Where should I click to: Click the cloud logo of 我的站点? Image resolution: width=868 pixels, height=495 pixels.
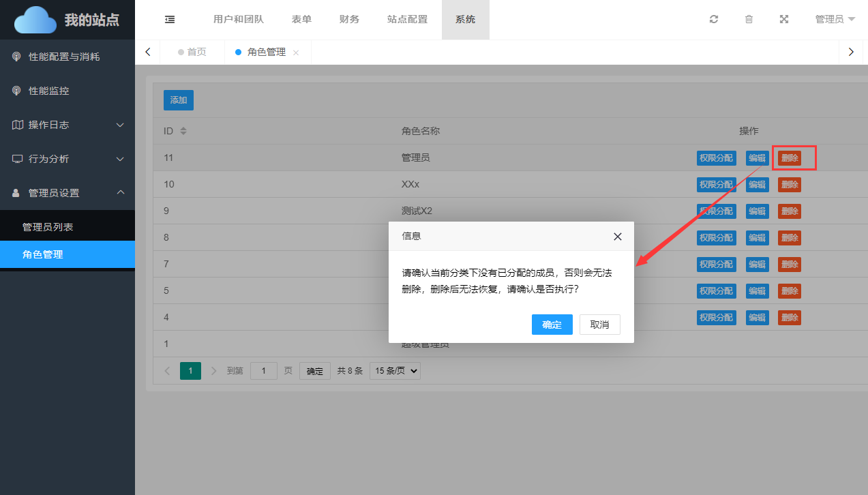[35, 20]
